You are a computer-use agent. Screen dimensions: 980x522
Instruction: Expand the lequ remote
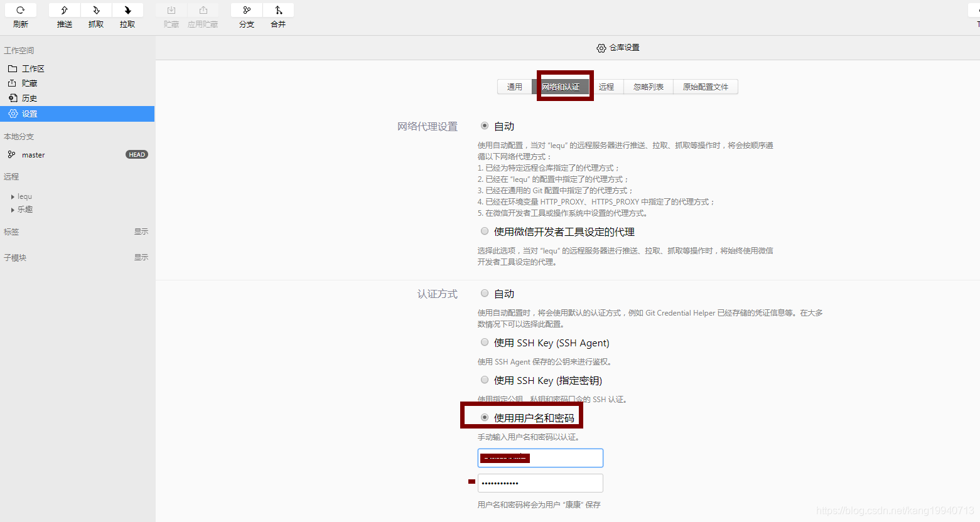13,197
